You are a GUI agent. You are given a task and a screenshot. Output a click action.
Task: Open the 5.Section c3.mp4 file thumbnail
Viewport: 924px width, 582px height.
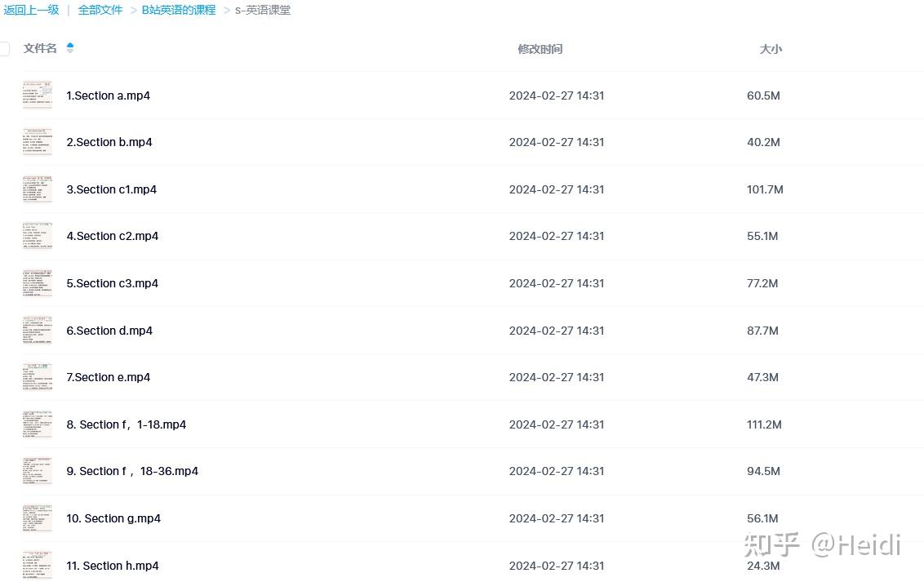pyautogui.click(x=37, y=283)
